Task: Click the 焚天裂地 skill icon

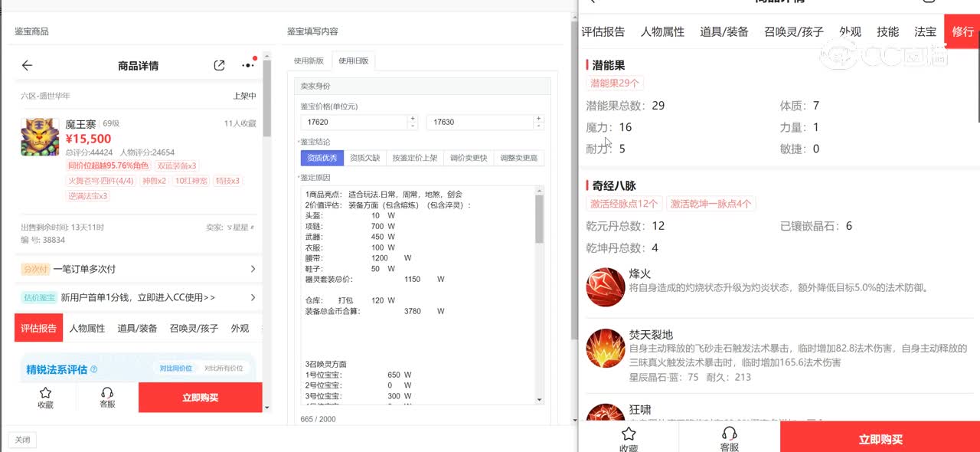Action: pyautogui.click(x=606, y=349)
